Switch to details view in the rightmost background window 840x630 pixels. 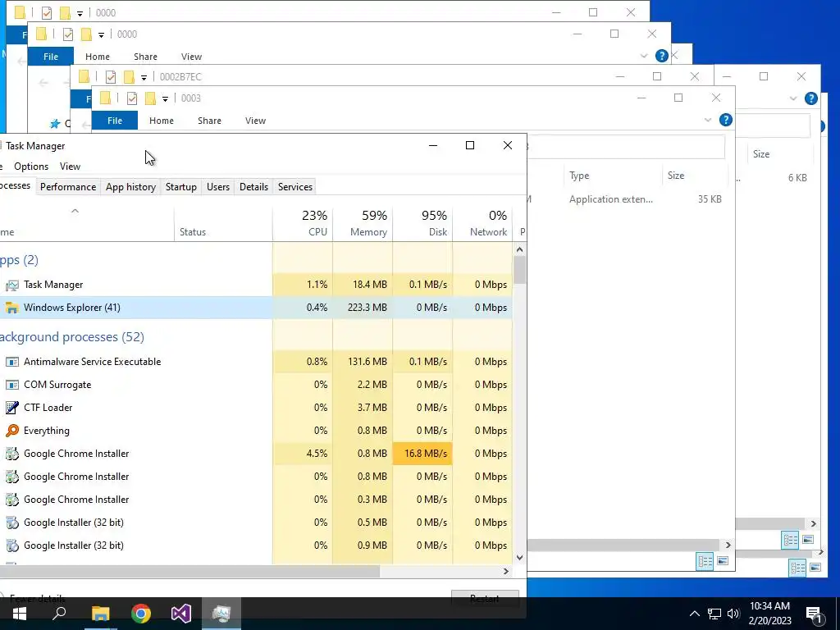[790, 540]
